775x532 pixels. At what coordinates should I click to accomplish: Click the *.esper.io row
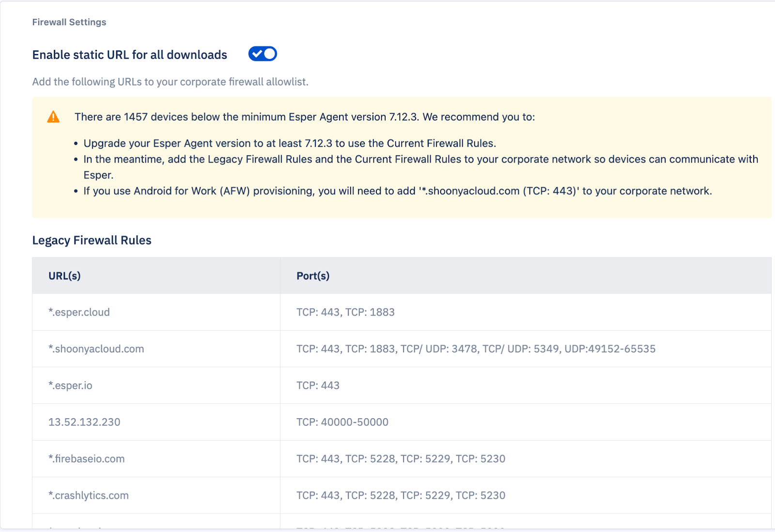pos(71,385)
